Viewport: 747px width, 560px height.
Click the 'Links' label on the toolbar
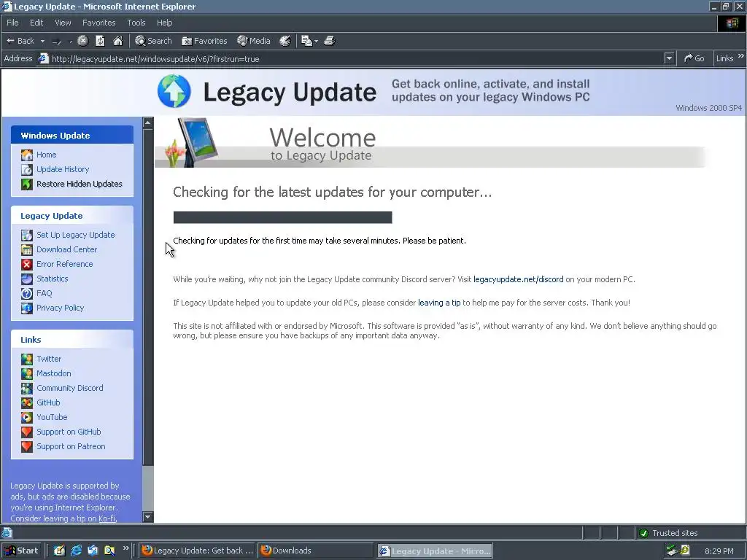(x=724, y=58)
